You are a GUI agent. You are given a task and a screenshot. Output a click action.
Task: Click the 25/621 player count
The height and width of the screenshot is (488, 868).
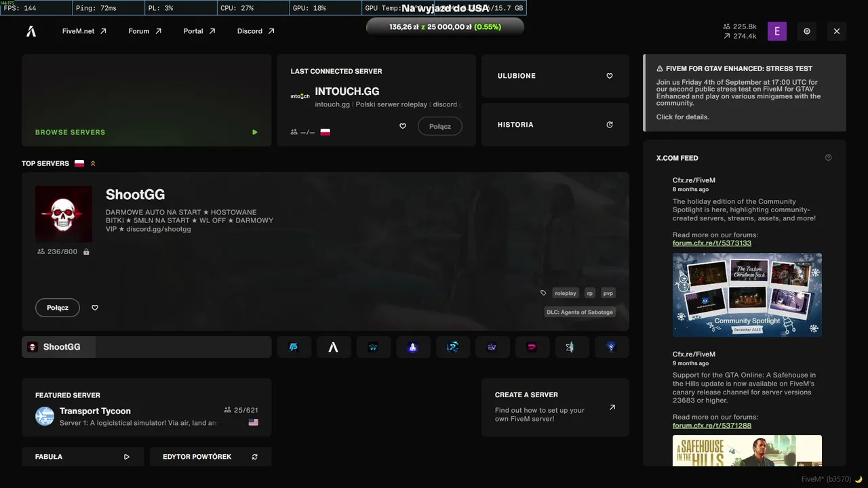241,410
